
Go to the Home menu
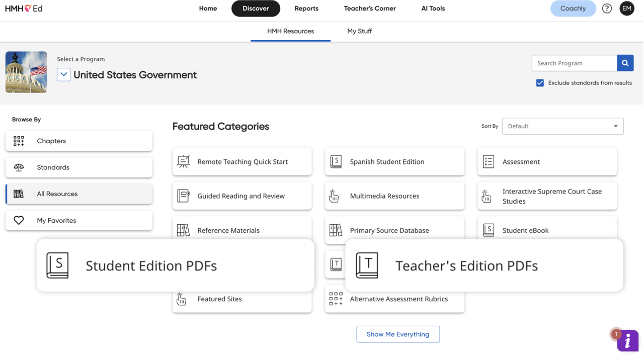208,9
